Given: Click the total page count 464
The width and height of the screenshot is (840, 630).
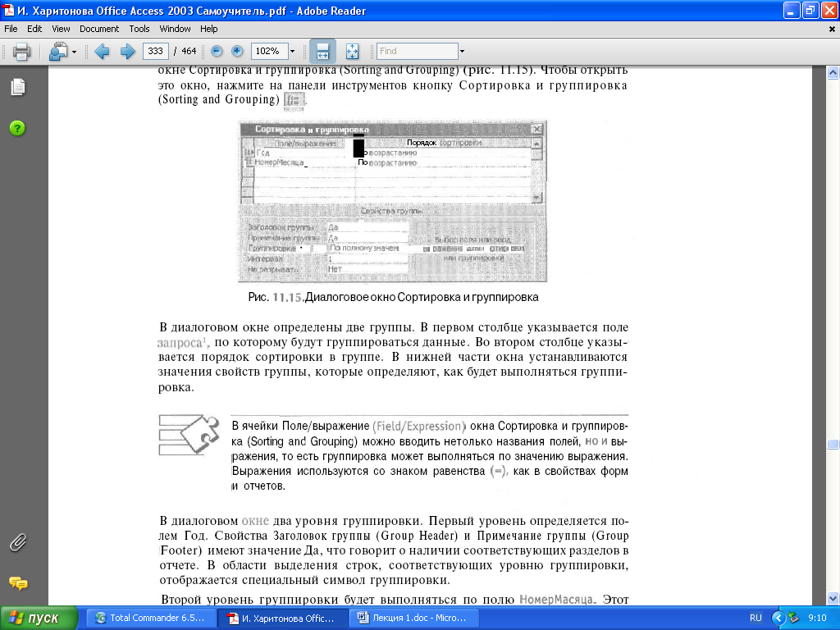Looking at the screenshot, I should [189, 51].
